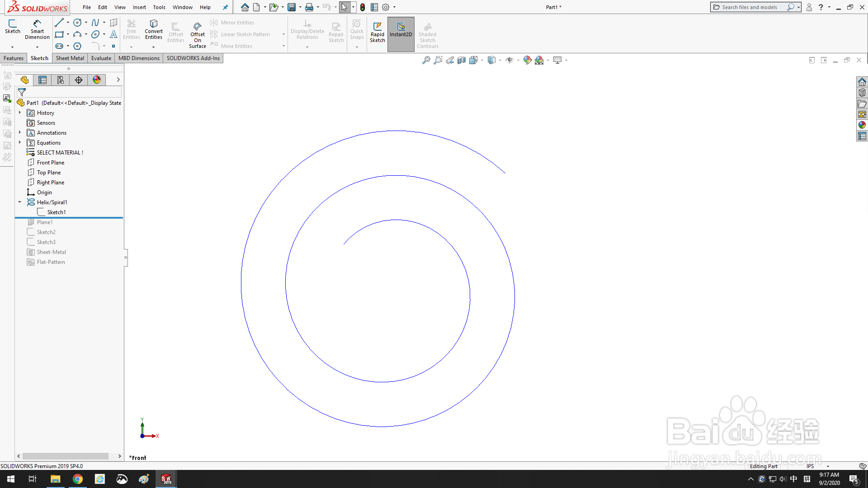
Task: Switch to the Features tab
Action: point(13,58)
